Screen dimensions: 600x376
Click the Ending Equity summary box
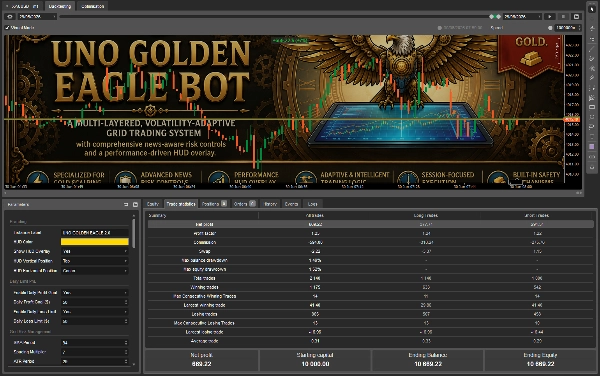tap(540, 360)
